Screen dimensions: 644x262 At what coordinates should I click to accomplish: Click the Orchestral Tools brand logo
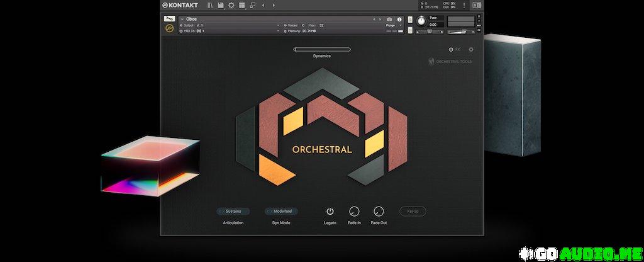[450, 61]
